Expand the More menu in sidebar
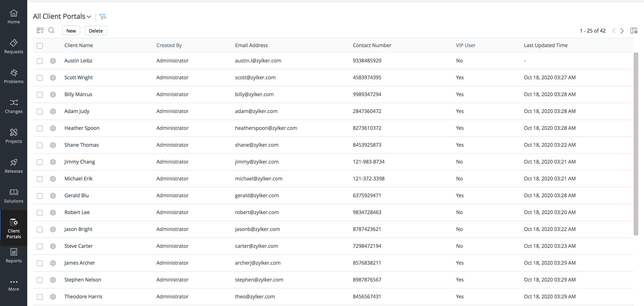This screenshot has width=644, height=306. (14, 285)
